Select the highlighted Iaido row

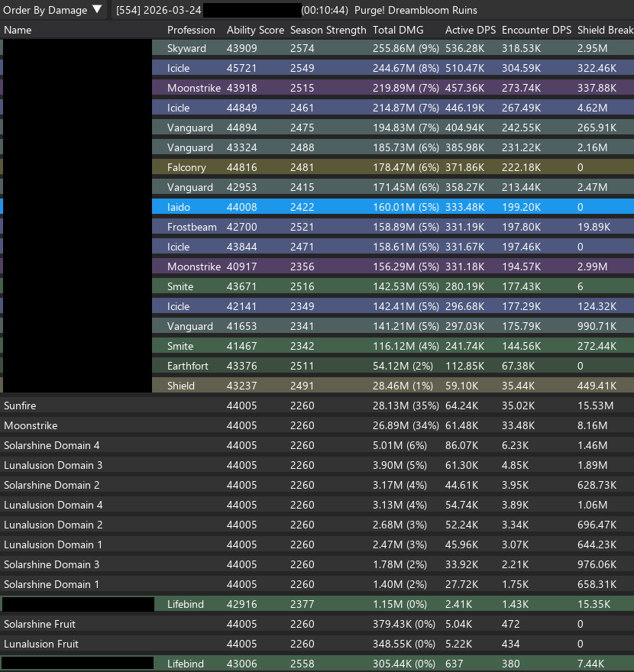click(x=317, y=207)
